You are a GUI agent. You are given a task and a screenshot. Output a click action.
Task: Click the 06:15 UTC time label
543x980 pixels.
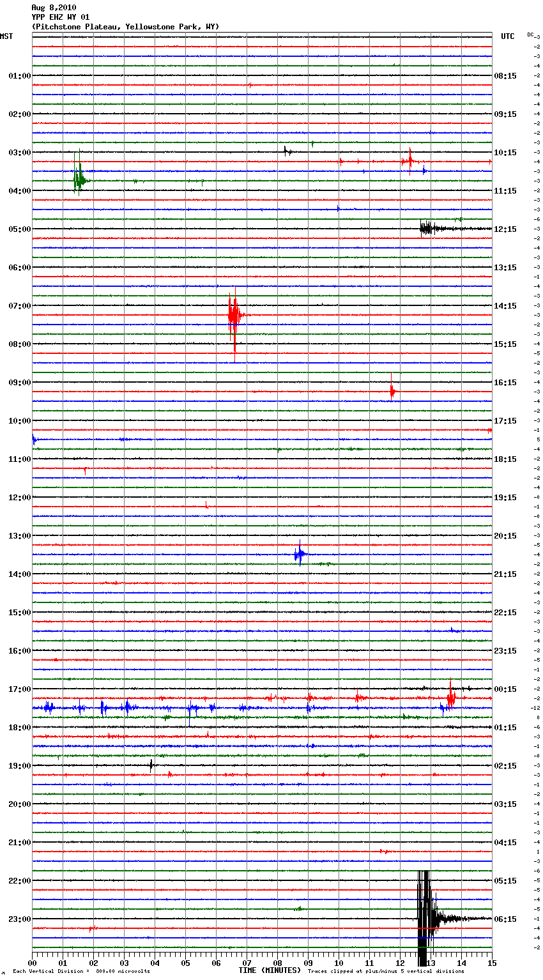point(505,919)
